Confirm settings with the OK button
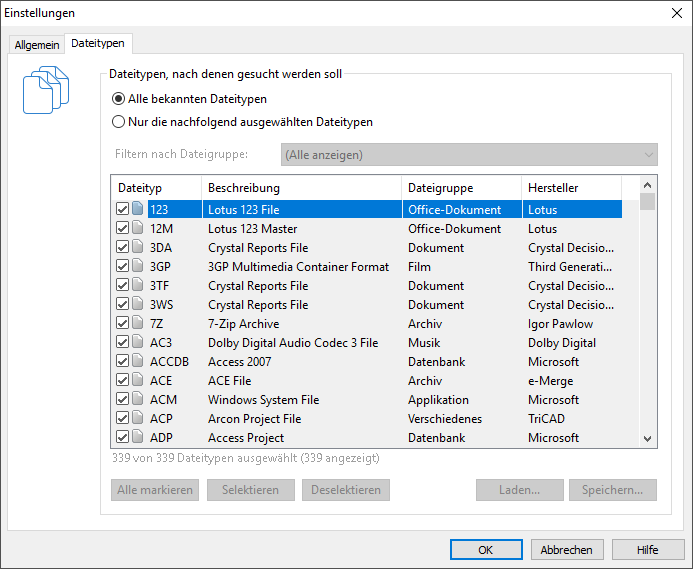Viewport: 693px width, 569px height. [486, 549]
